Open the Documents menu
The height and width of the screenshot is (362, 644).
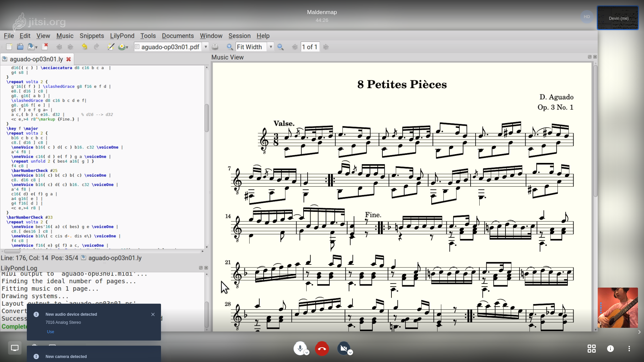(x=178, y=36)
